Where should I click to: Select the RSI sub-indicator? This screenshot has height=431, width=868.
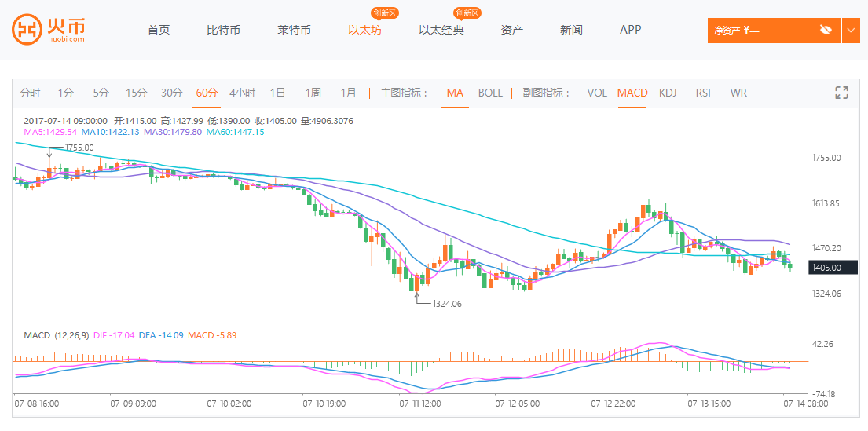point(702,93)
